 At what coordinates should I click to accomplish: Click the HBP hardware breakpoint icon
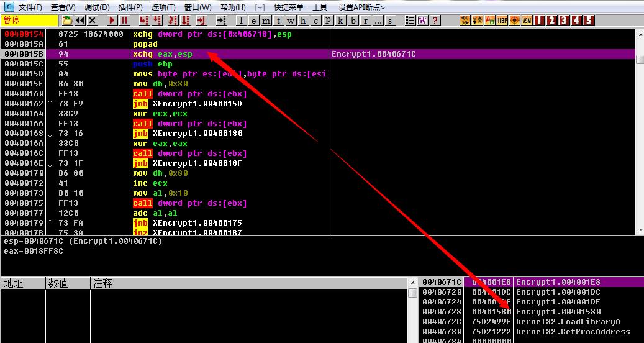(x=502, y=21)
